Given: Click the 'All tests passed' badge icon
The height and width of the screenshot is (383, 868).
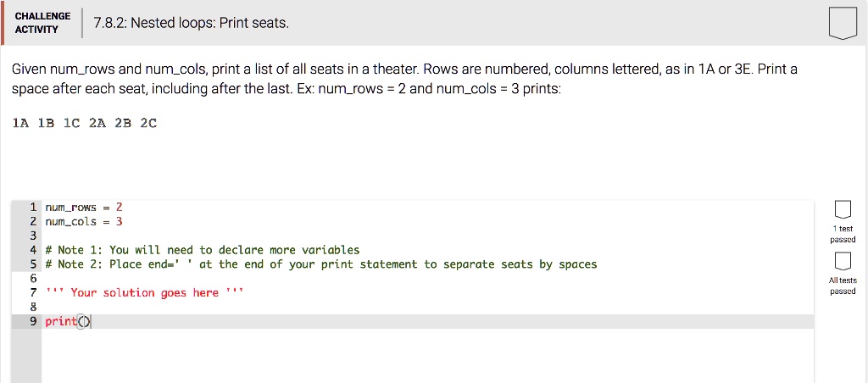Looking at the screenshot, I should (842, 261).
